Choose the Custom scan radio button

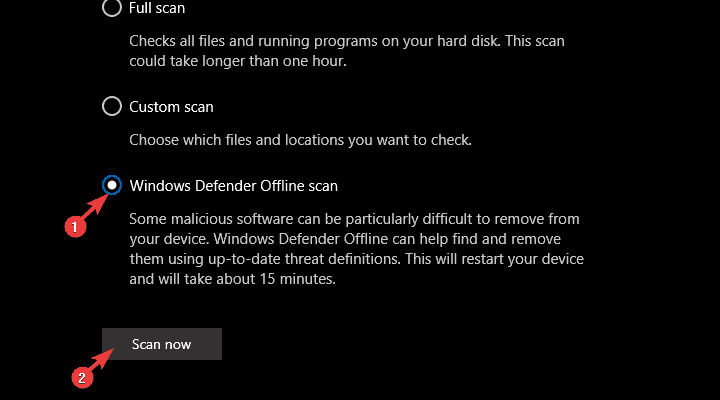[x=112, y=106]
